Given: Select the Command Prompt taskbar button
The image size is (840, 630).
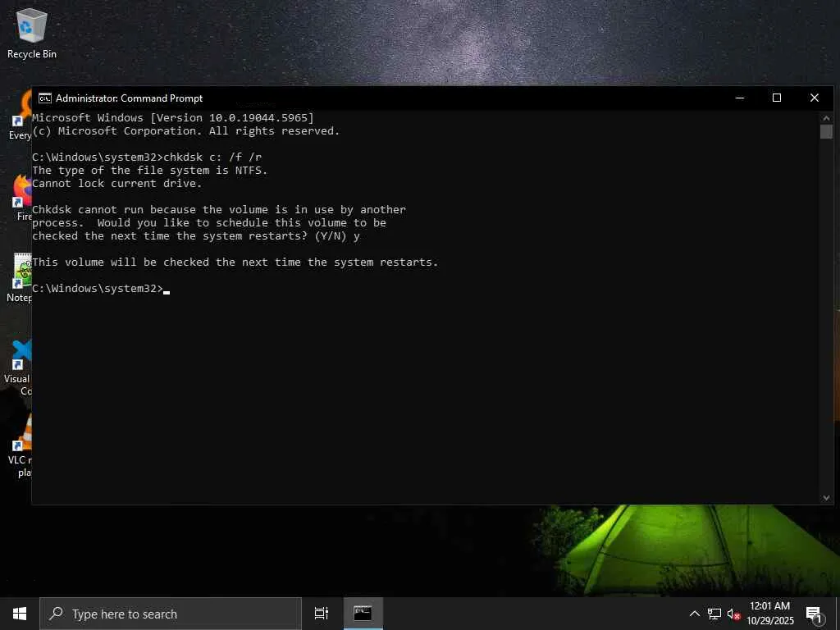Looking at the screenshot, I should [x=363, y=614].
